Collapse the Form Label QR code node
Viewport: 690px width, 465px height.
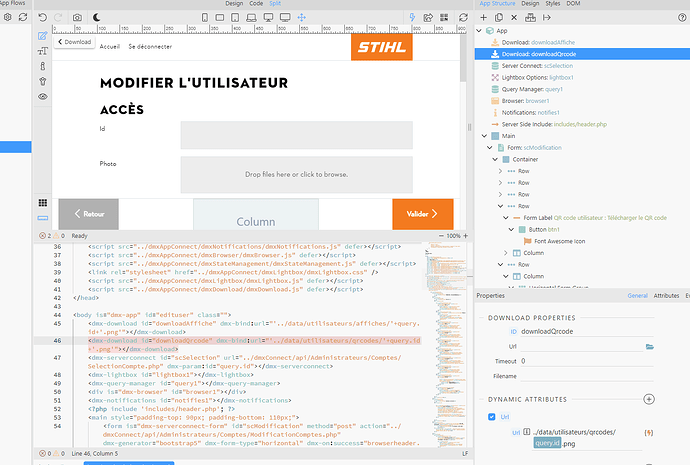coord(506,218)
